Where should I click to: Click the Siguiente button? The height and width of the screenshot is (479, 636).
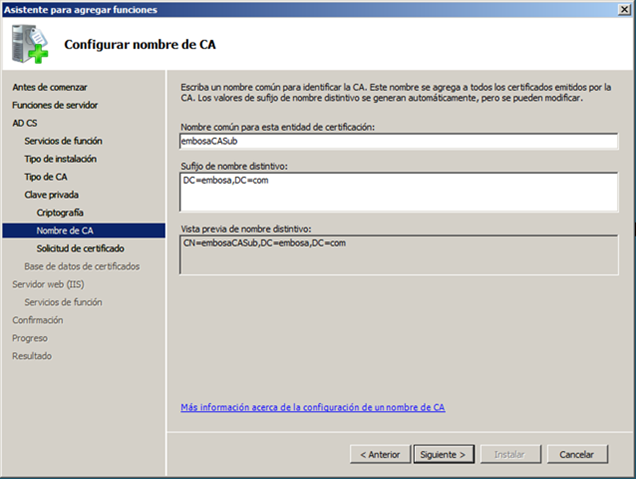coord(443,453)
